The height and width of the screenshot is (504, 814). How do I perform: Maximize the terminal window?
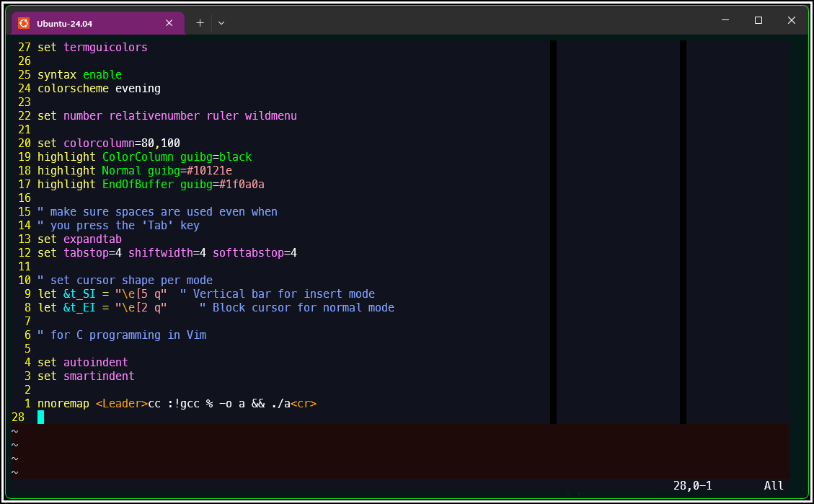(x=758, y=20)
